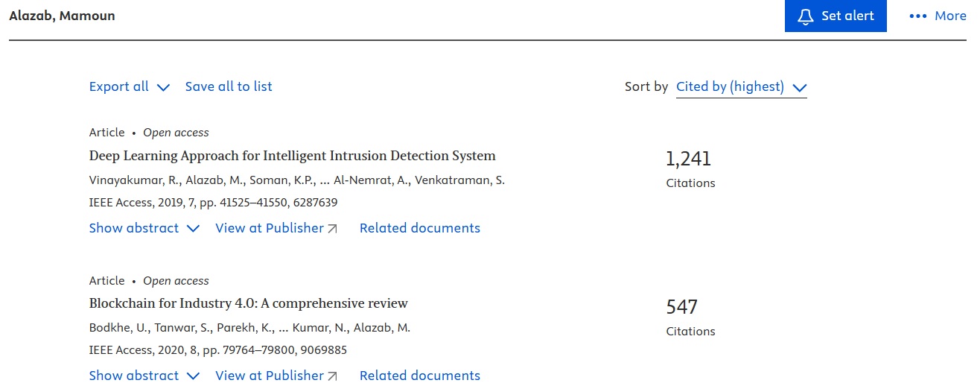Expand the abstract chevron for the Blockchain article
The image size is (980, 386).
193,376
